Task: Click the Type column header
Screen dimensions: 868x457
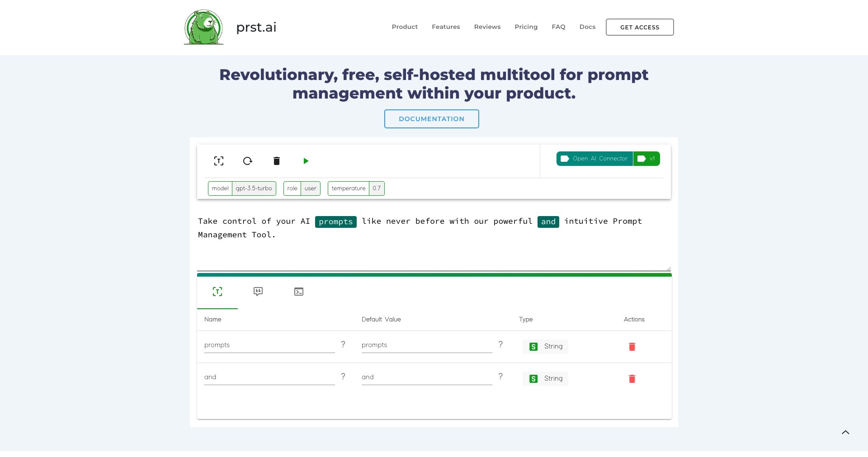Action: pyautogui.click(x=526, y=320)
